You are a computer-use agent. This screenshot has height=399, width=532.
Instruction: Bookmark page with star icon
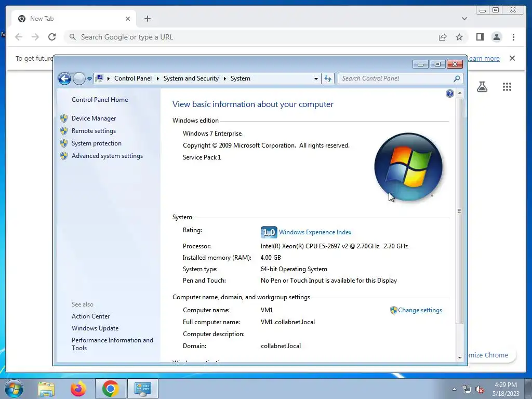point(459,37)
